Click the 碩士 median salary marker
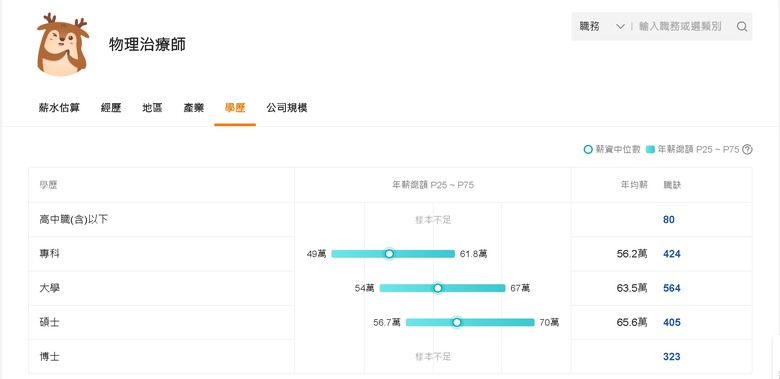This screenshot has width=780, height=379. tap(457, 322)
